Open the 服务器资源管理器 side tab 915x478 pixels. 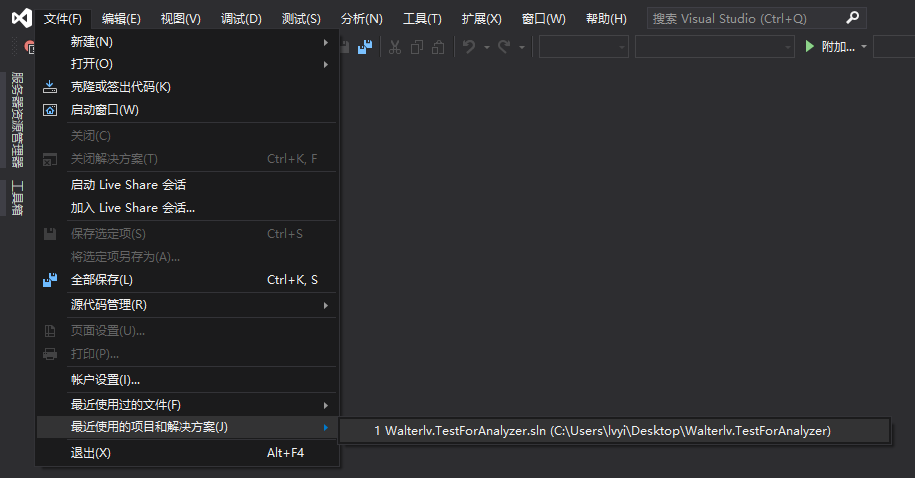pyautogui.click(x=18, y=120)
